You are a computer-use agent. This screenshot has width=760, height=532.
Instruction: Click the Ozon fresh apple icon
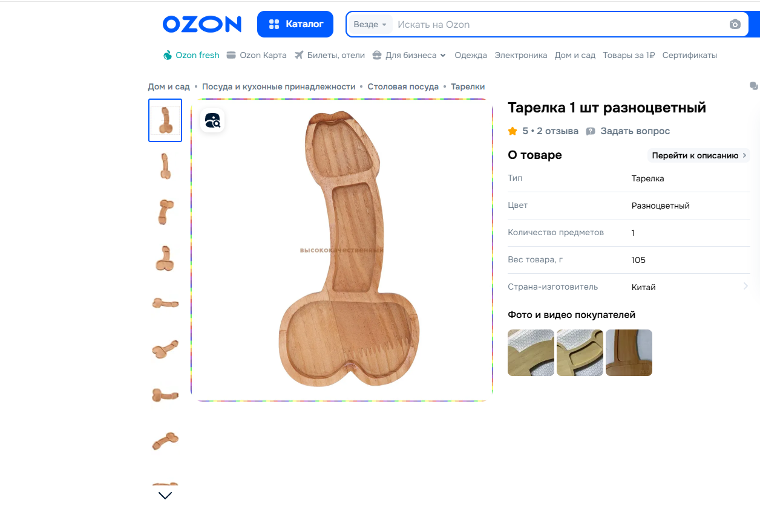point(168,55)
